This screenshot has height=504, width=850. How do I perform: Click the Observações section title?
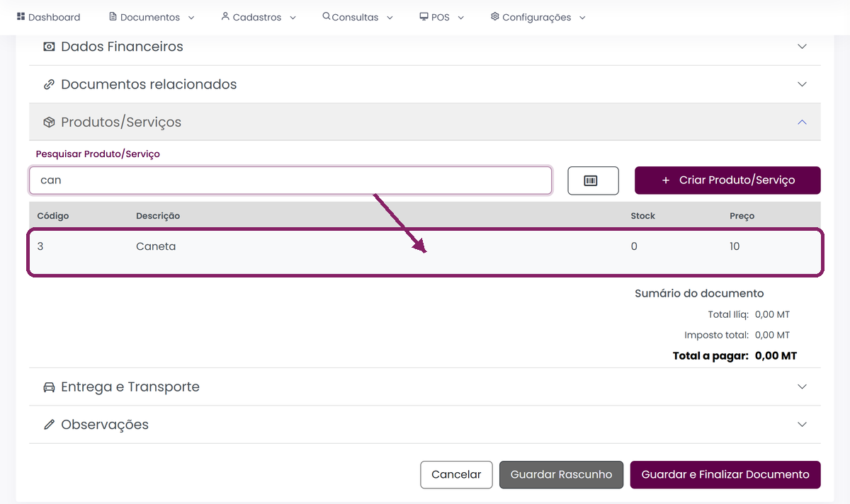105,425
